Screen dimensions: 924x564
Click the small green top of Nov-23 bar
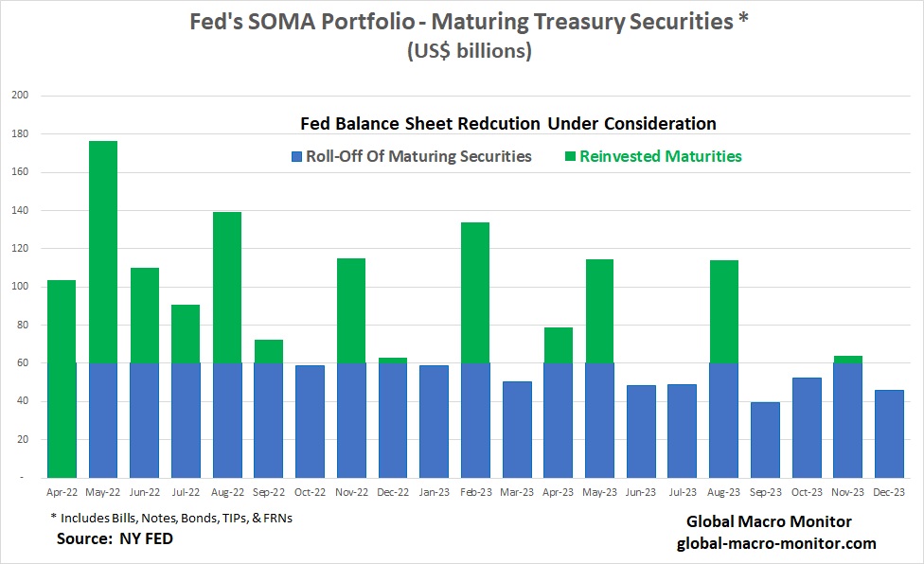[x=848, y=360]
